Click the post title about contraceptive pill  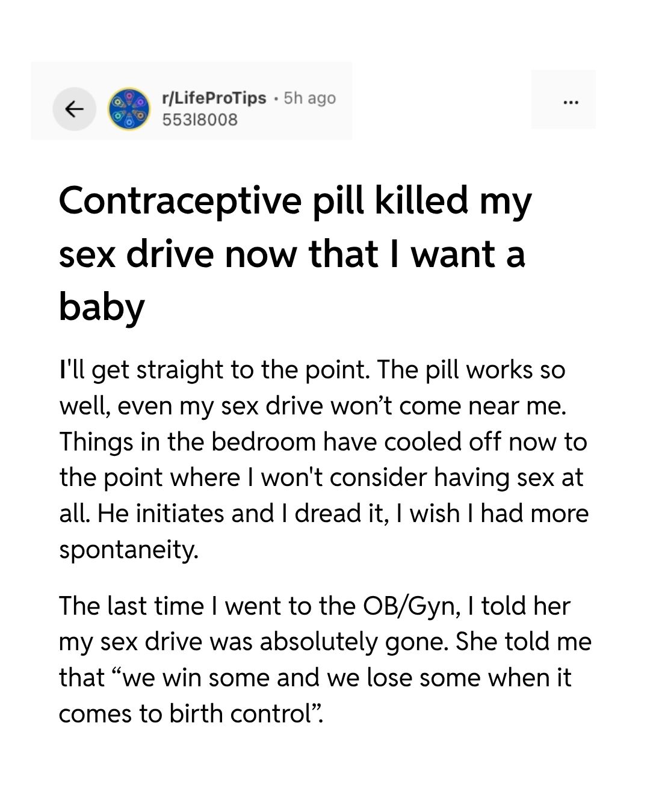tap(296, 253)
